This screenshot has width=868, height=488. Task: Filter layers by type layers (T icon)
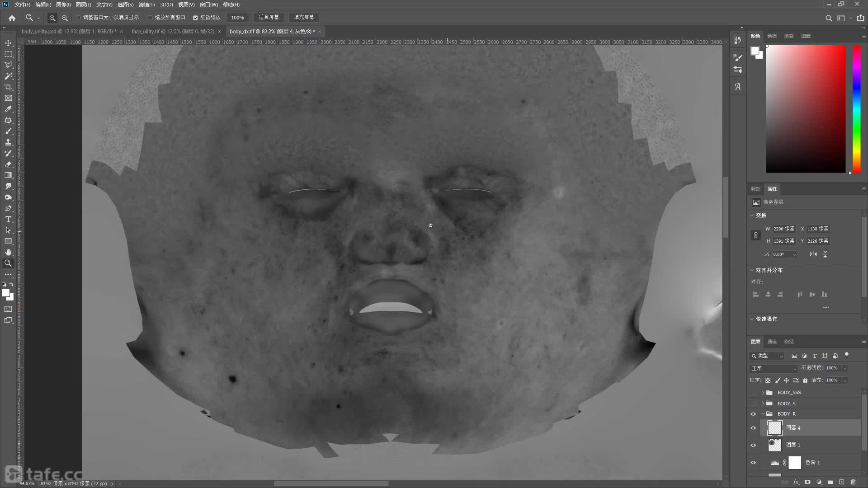click(815, 356)
